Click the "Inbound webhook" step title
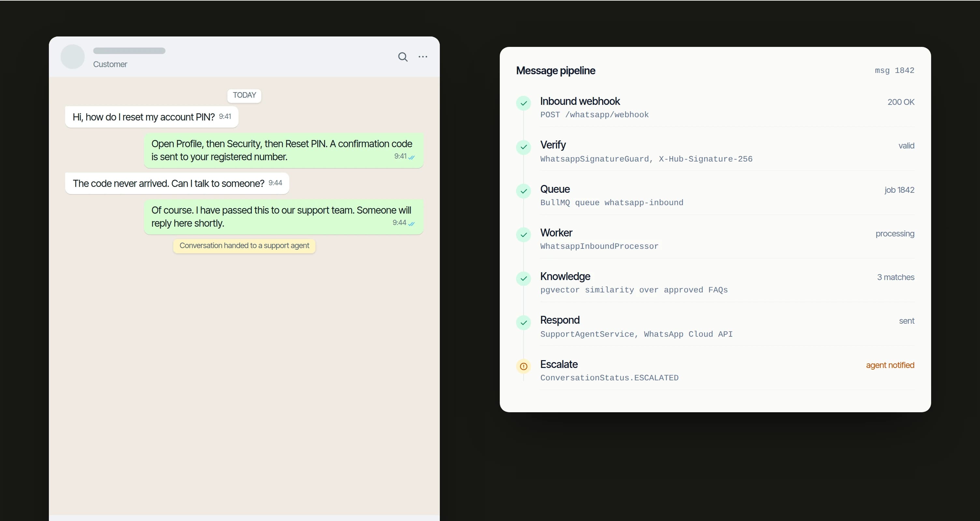980x521 pixels. point(580,101)
